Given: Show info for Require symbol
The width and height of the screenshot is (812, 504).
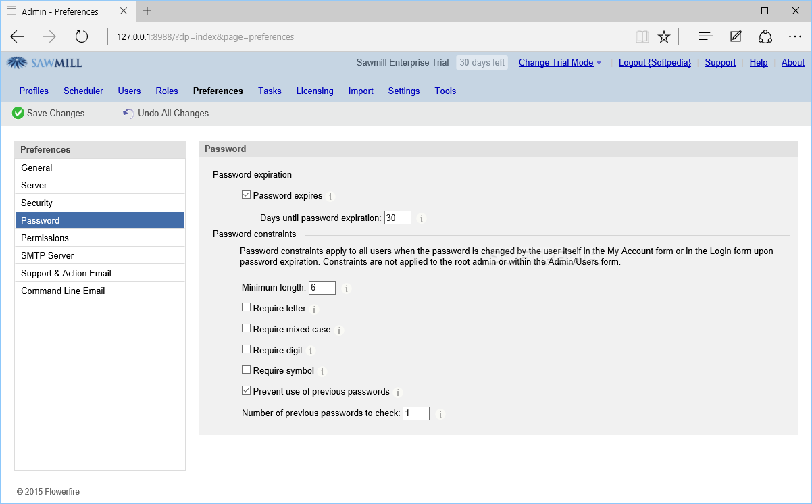Looking at the screenshot, I should click(x=322, y=372).
